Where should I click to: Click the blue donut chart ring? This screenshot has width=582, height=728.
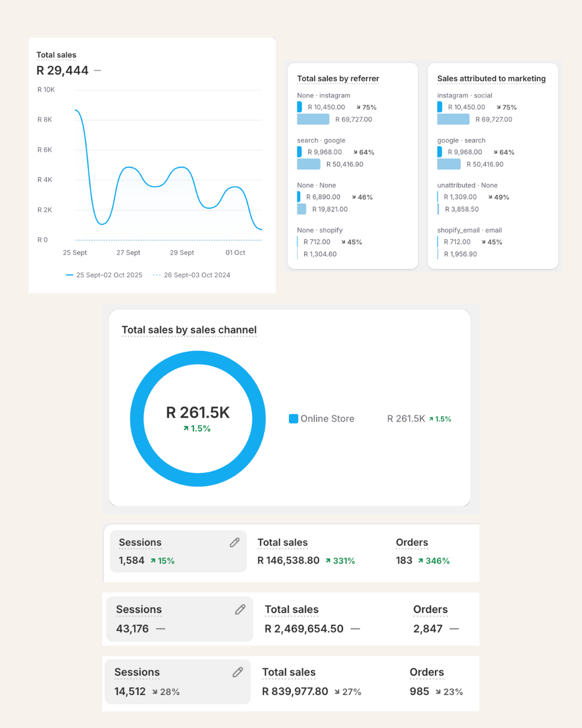137,418
